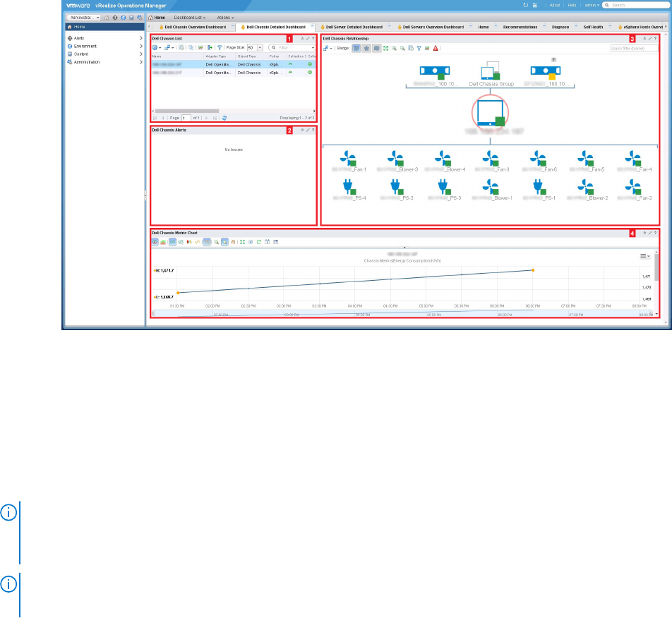The image size is (672, 618).
Task: Select the central chassis node circled in red
Action: coord(491,113)
